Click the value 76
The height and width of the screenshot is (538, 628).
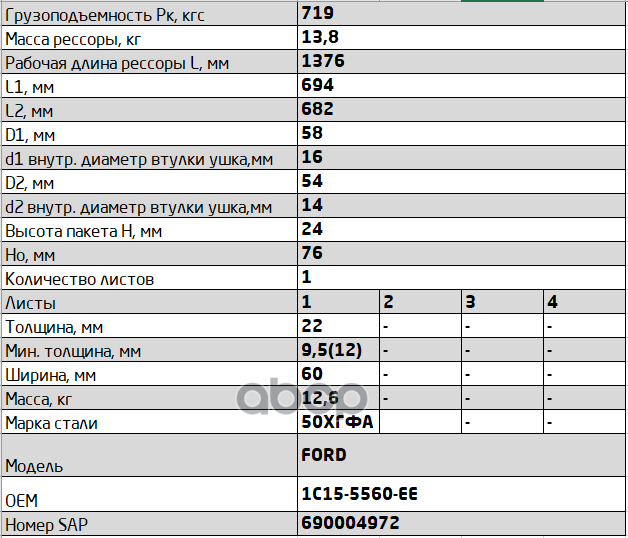pyautogui.click(x=312, y=253)
